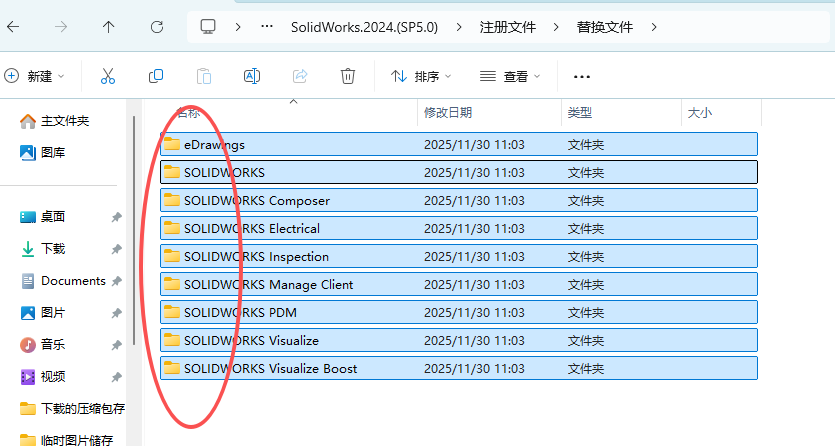Click the eDrawings folder icon
Image resolution: width=835 pixels, height=446 pixels.
click(171, 144)
